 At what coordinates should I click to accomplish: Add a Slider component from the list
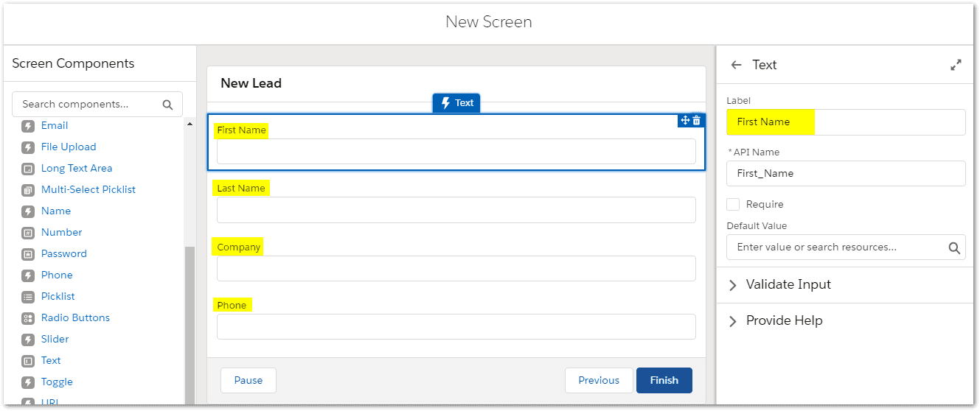click(x=55, y=339)
